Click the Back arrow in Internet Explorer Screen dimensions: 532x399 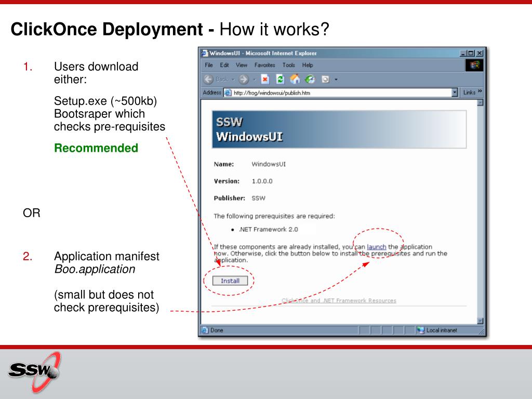[x=209, y=79]
